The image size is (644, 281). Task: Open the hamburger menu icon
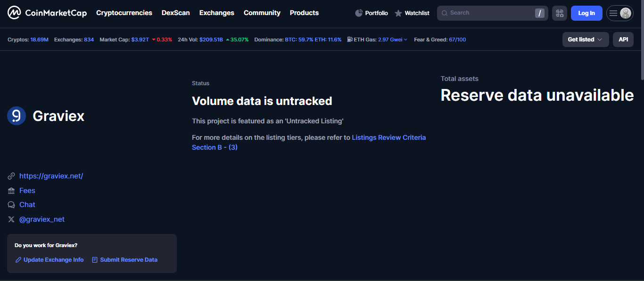[613, 13]
